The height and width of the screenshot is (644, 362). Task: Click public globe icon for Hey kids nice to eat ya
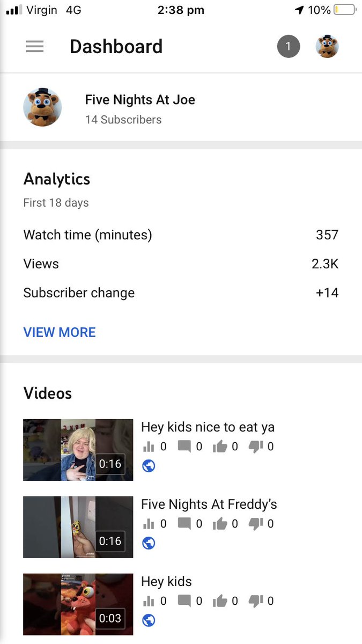pos(149,466)
